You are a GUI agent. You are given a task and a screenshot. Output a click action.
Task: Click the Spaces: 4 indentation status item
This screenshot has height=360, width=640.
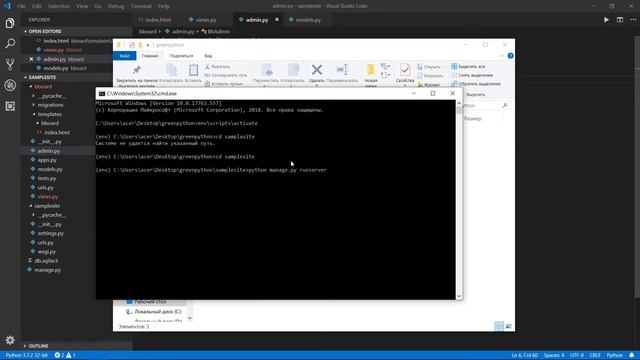554,355
